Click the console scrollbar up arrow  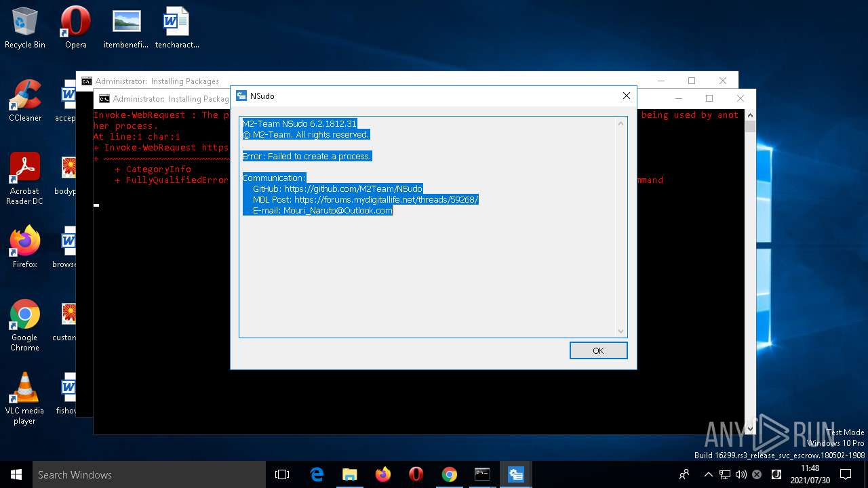point(750,115)
